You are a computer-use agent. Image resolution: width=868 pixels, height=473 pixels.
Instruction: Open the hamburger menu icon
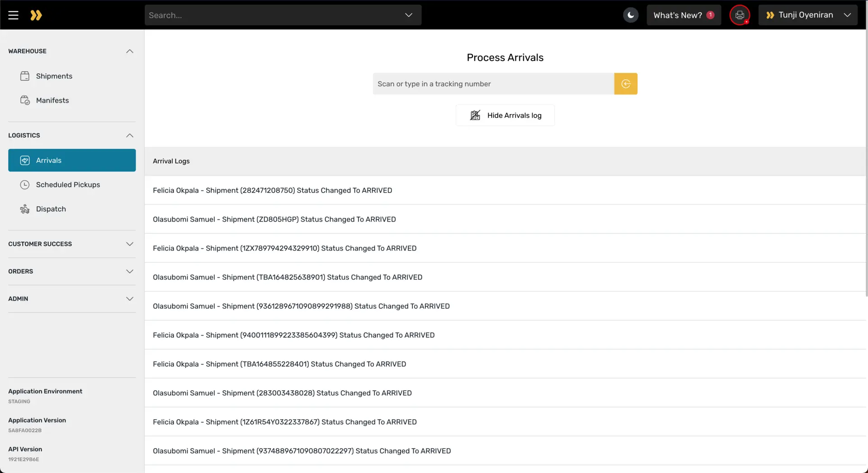(13, 15)
